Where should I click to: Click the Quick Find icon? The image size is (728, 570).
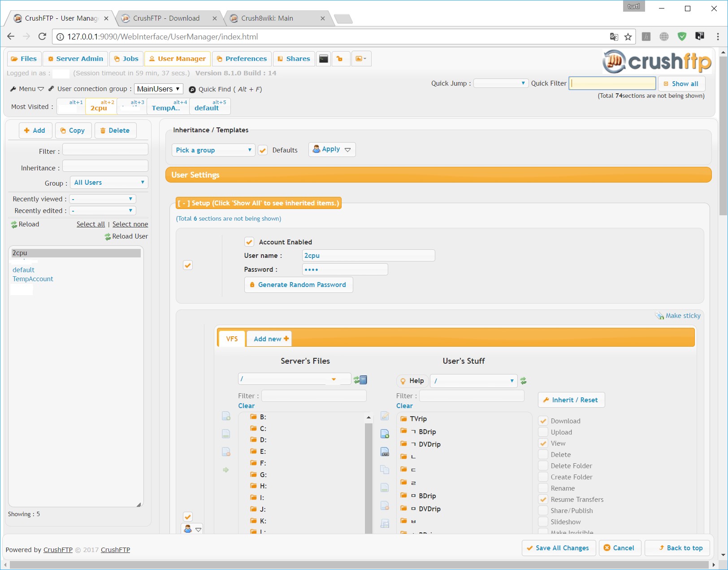click(192, 89)
